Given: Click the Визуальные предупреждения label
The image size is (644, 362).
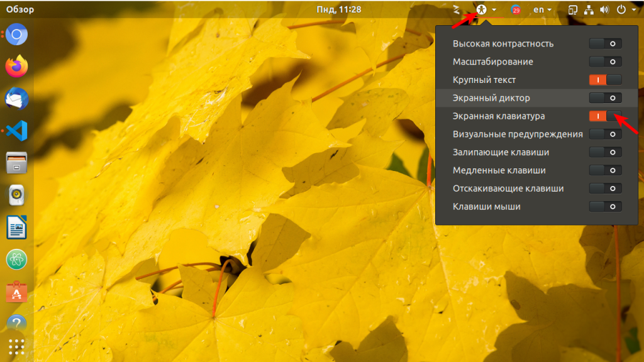Looking at the screenshot, I should [518, 134].
